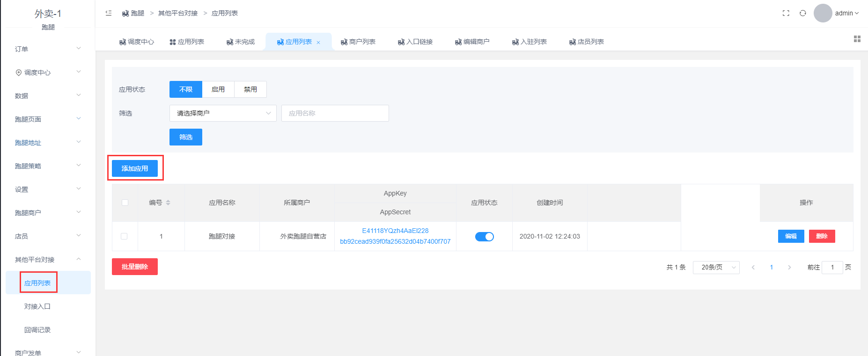Select 禁用 application status filter
Viewport: 868px width, 356px height.
tap(250, 89)
